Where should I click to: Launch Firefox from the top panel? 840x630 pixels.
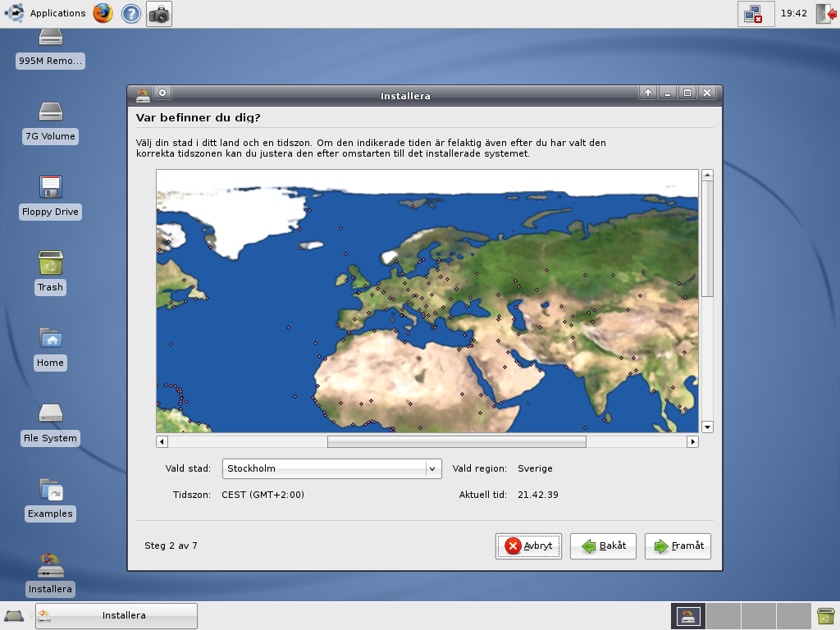point(103,13)
